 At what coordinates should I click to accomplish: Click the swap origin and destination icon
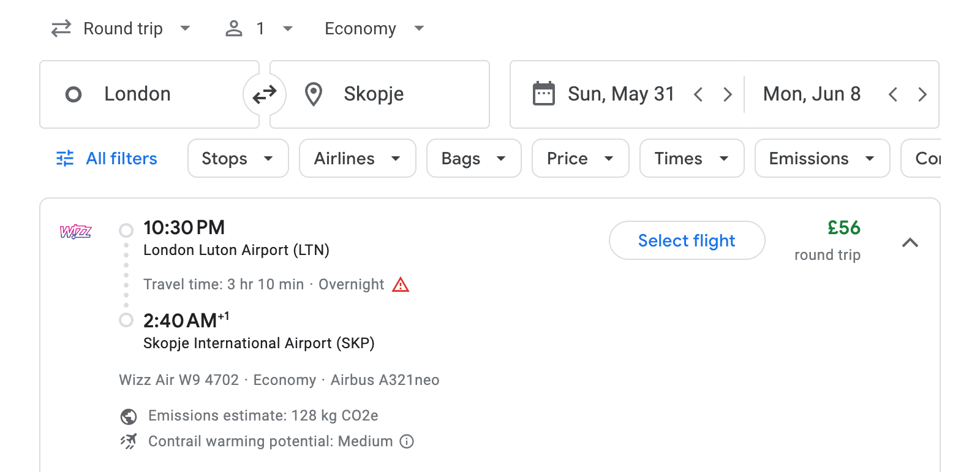click(x=264, y=94)
